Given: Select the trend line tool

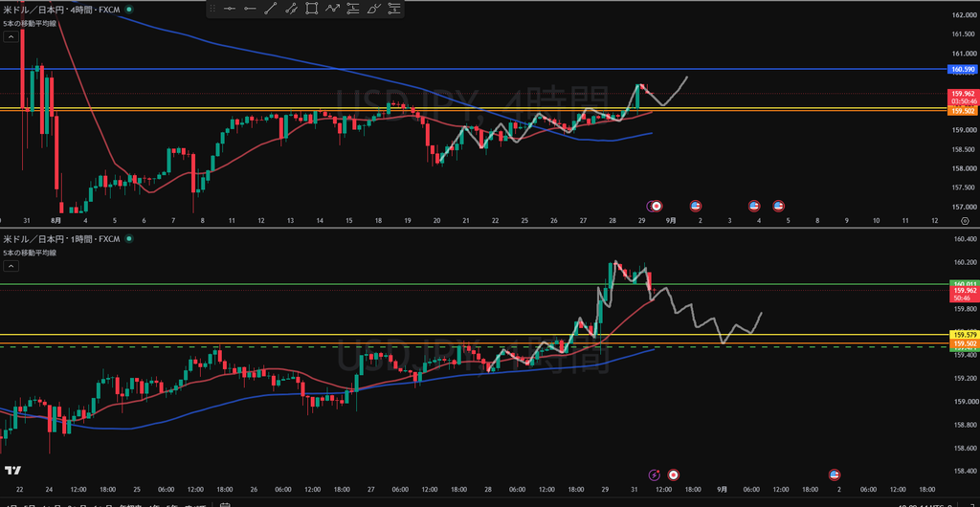Looking at the screenshot, I should (x=271, y=9).
